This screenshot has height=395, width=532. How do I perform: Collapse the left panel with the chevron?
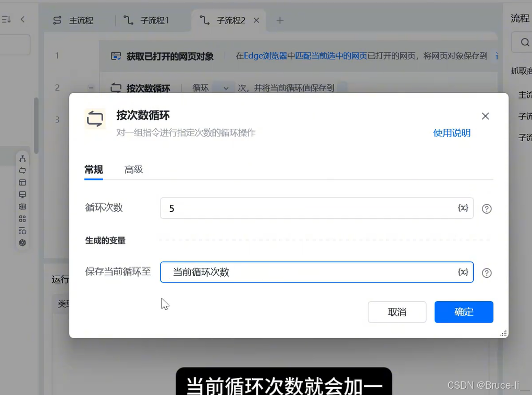click(22, 19)
